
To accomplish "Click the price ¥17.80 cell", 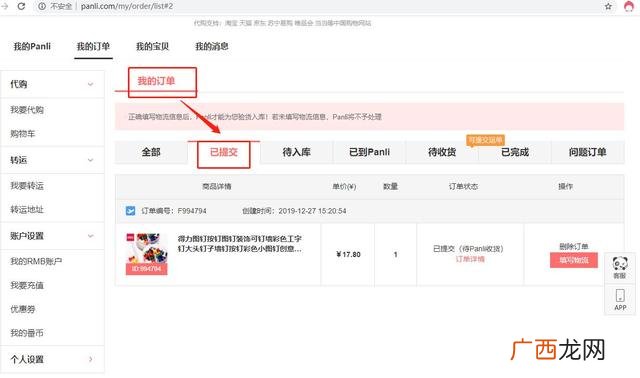I will pos(348,254).
